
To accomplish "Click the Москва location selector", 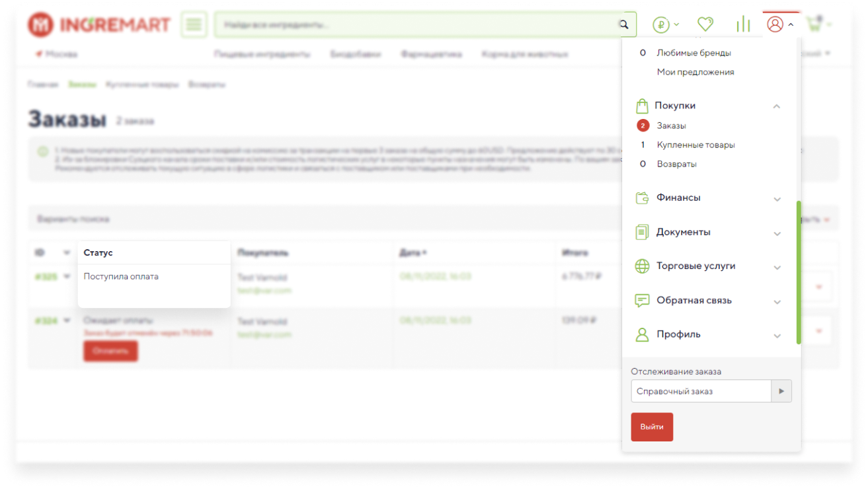I will coord(57,54).
